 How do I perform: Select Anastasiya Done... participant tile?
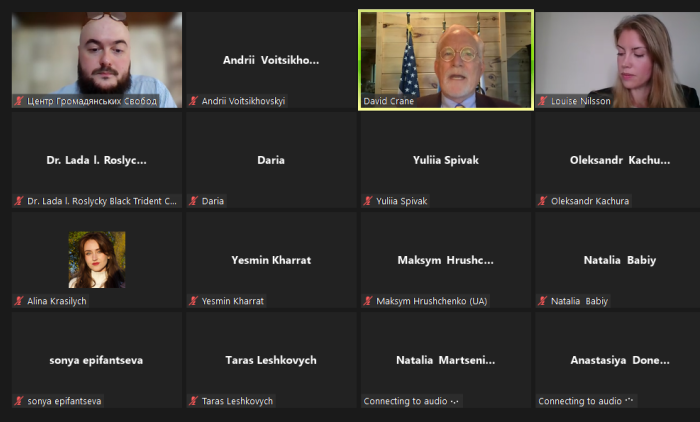click(617, 360)
